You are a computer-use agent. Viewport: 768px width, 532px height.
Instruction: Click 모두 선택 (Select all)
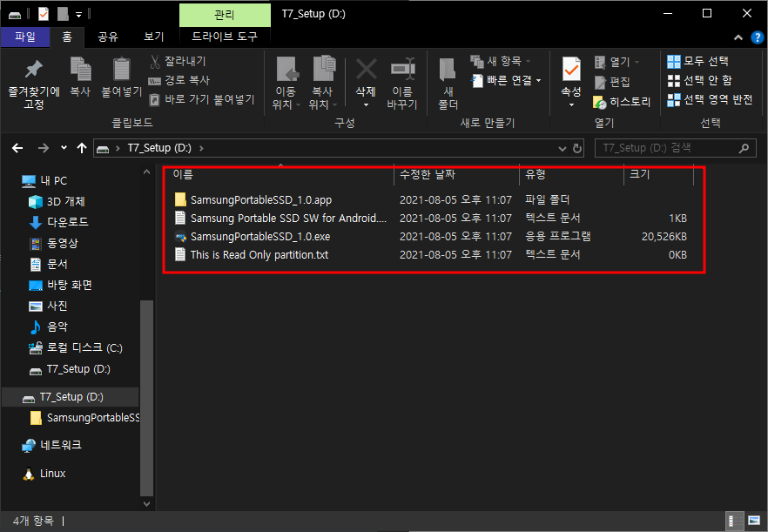tap(698, 61)
